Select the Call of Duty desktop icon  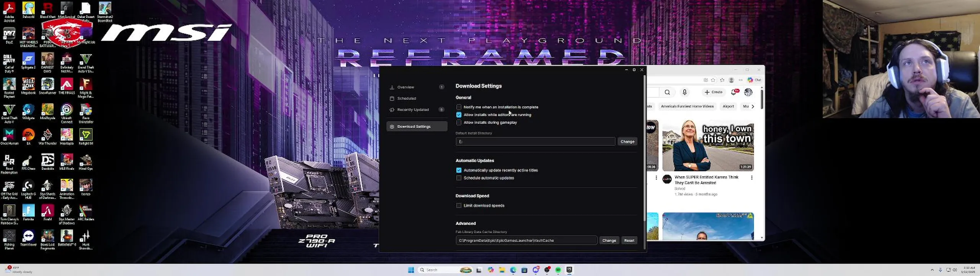click(9, 63)
